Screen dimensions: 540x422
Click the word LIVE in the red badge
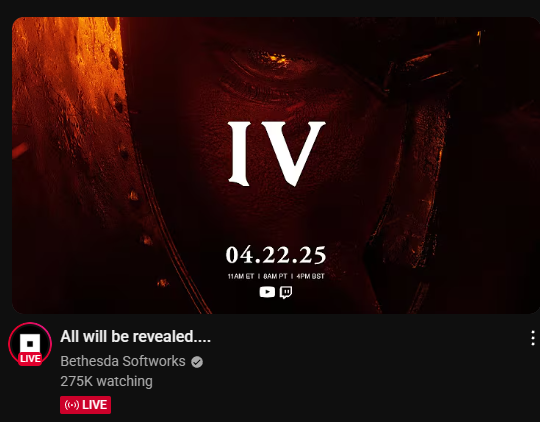[95, 405]
